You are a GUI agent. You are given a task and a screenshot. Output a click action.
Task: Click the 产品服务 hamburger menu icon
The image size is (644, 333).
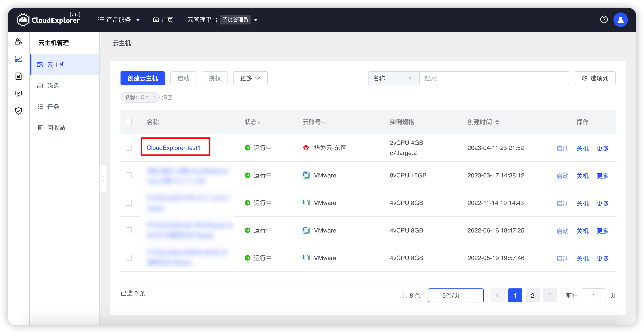point(101,19)
